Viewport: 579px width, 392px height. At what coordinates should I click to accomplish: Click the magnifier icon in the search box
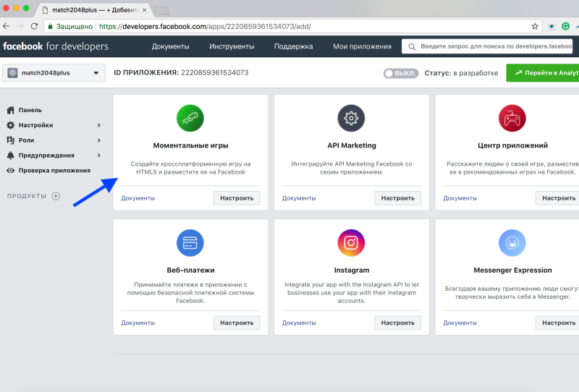(x=412, y=46)
